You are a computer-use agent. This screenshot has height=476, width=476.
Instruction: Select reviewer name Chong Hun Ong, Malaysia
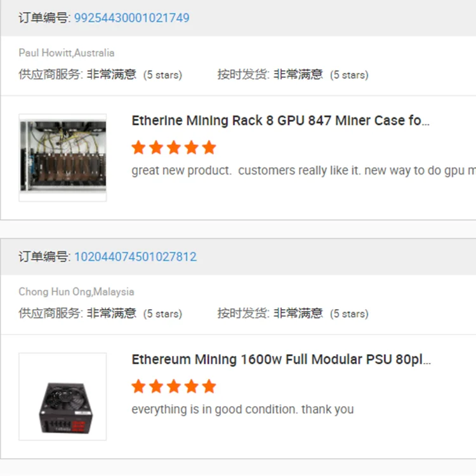coord(76,292)
